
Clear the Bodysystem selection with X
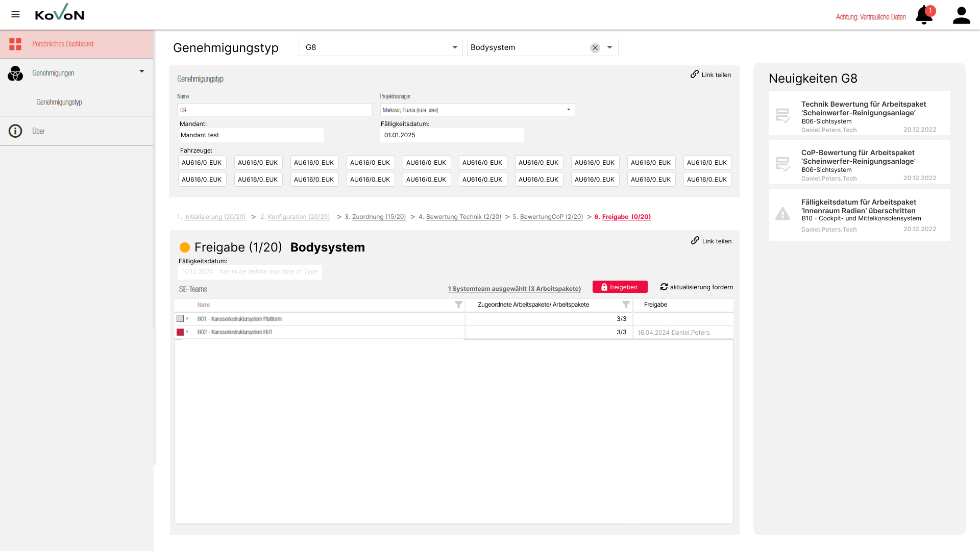point(595,47)
